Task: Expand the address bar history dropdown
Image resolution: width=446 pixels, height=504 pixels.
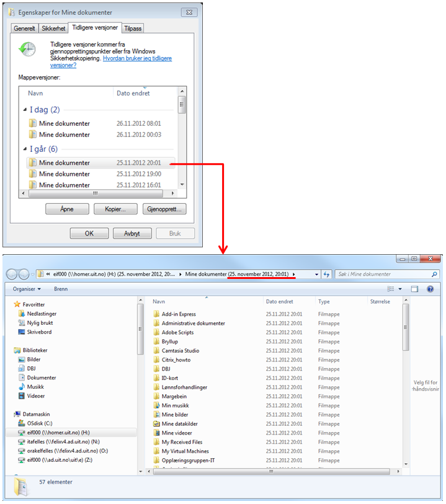Action: (x=316, y=274)
